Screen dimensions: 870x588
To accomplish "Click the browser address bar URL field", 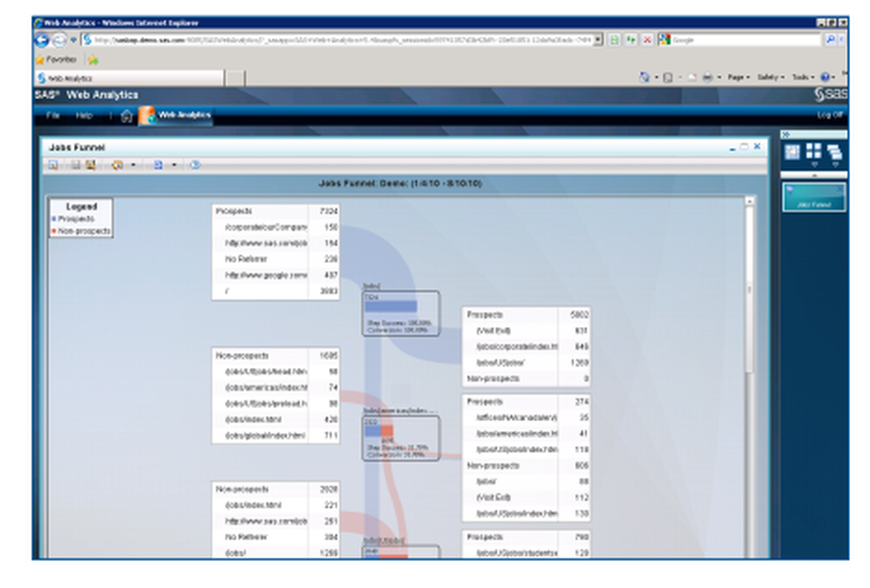I will pos(338,40).
